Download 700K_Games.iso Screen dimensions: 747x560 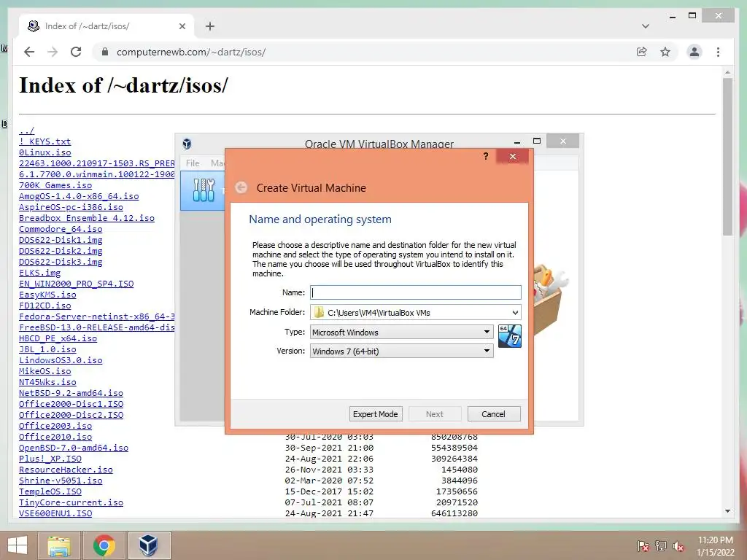coord(55,185)
